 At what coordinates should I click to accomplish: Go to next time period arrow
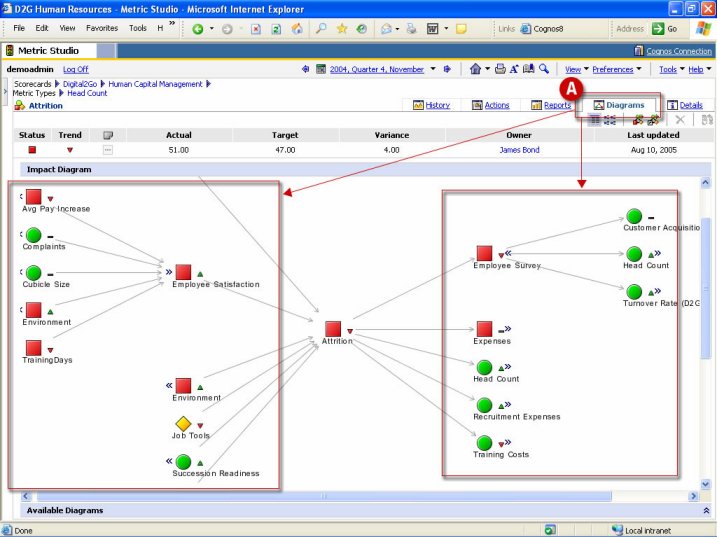point(447,69)
